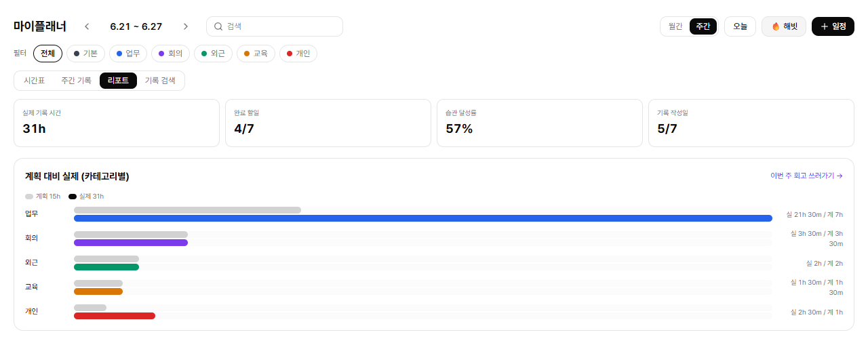
Task: Jump to today with 오늘 button
Action: point(740,26)
